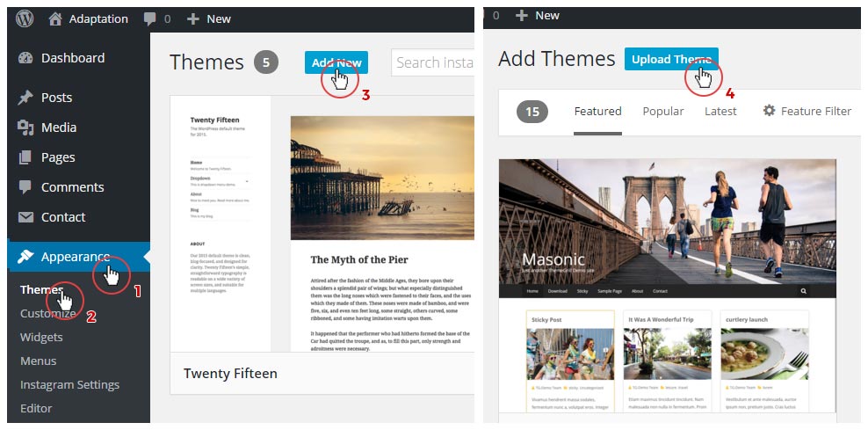Open the Adaptation site home icon
This screenshot has width=868, height=430.
coord(56,18)
